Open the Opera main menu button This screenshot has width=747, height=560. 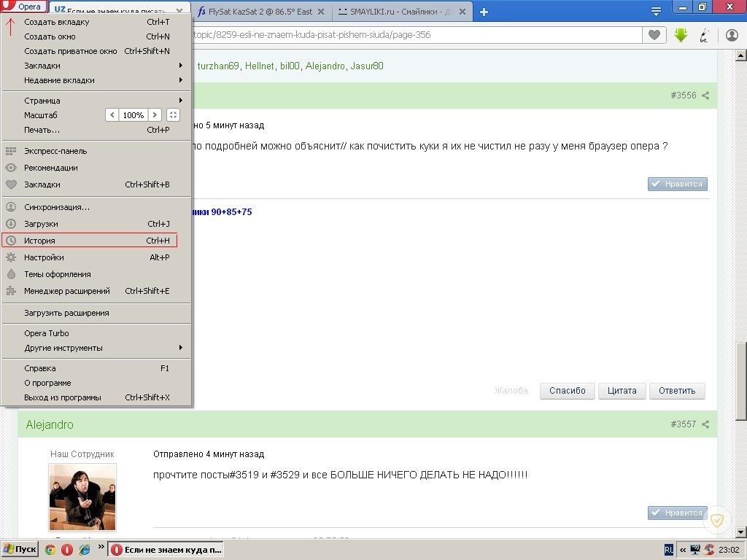(x=24, y=6)
